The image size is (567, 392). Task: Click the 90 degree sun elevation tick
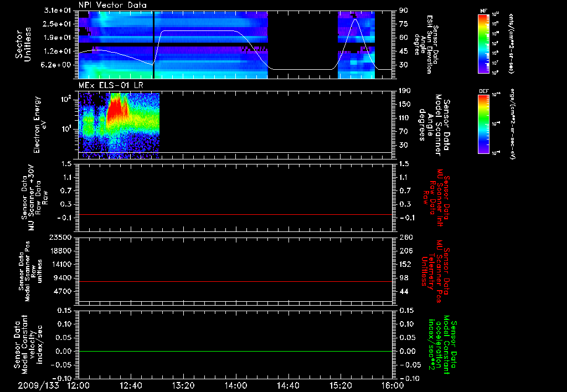[404, 11]
